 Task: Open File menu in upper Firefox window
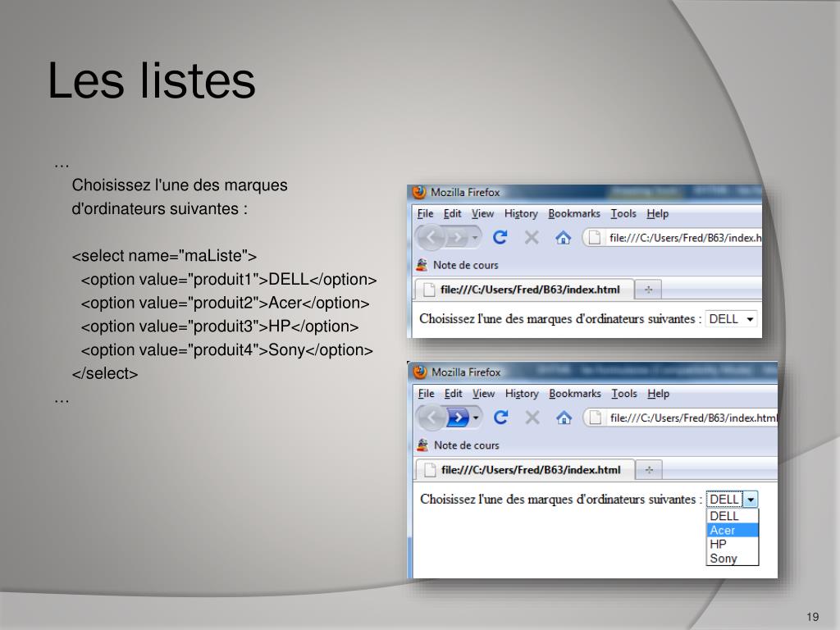click(426, 213)
